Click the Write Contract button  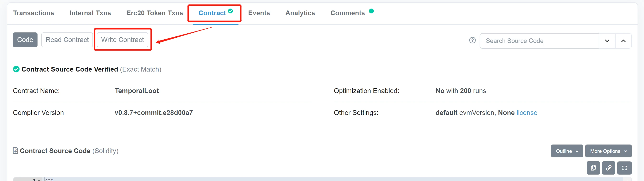tap(123, 40)
